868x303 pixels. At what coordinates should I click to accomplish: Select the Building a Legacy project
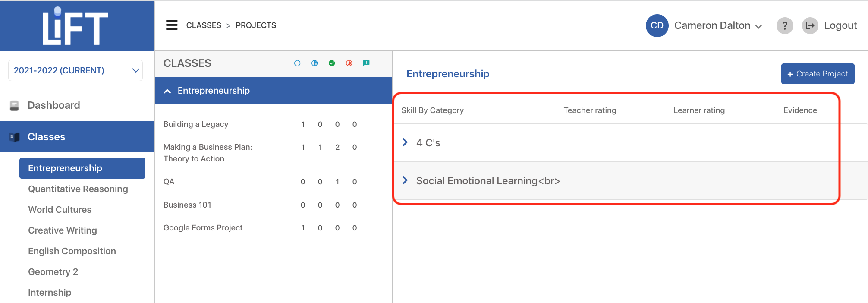[x=196, y=124]
